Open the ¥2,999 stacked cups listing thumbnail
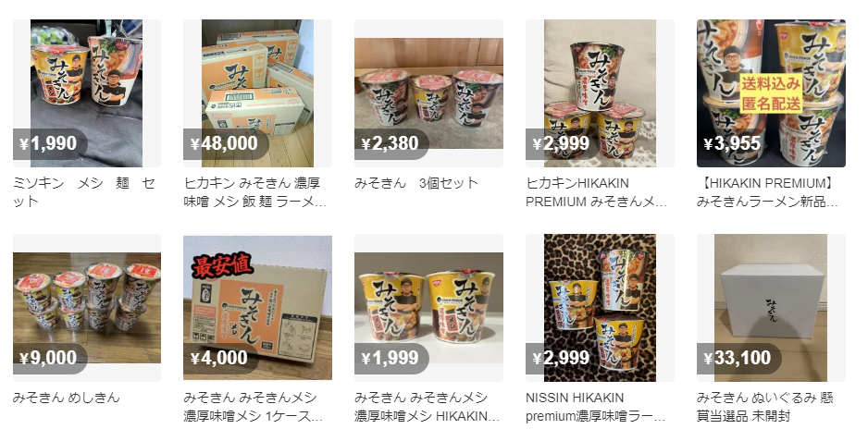This screenshot has height=429, width=868. click(x=600, y=93)
